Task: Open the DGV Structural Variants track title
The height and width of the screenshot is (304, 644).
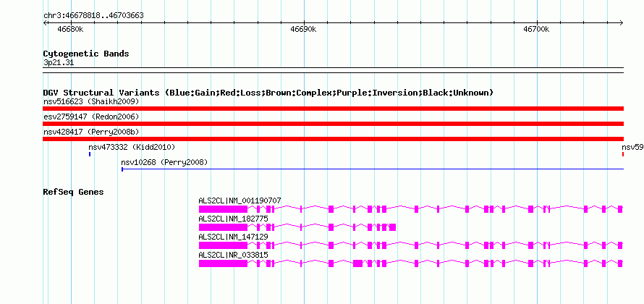Action: tap(268, 93)
